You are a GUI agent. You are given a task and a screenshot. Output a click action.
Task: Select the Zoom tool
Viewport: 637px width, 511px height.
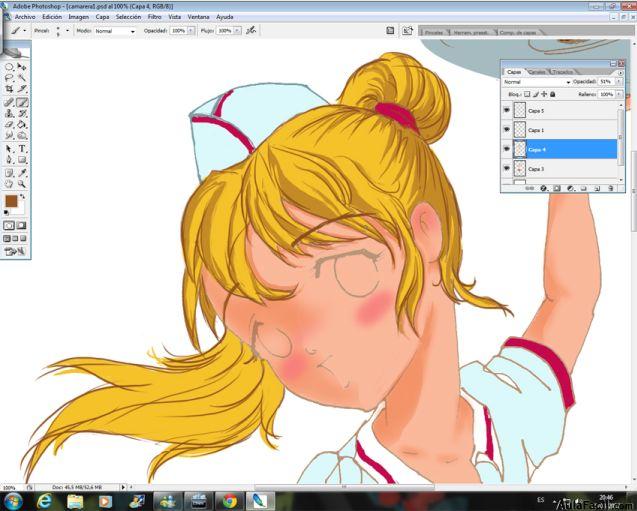[x=22, y=184]
